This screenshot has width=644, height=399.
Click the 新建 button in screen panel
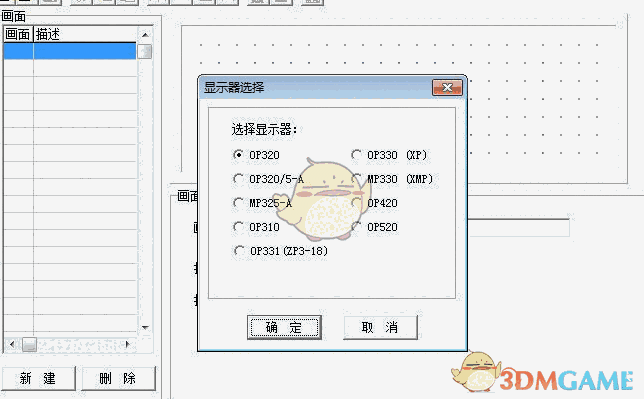point(39,378)
